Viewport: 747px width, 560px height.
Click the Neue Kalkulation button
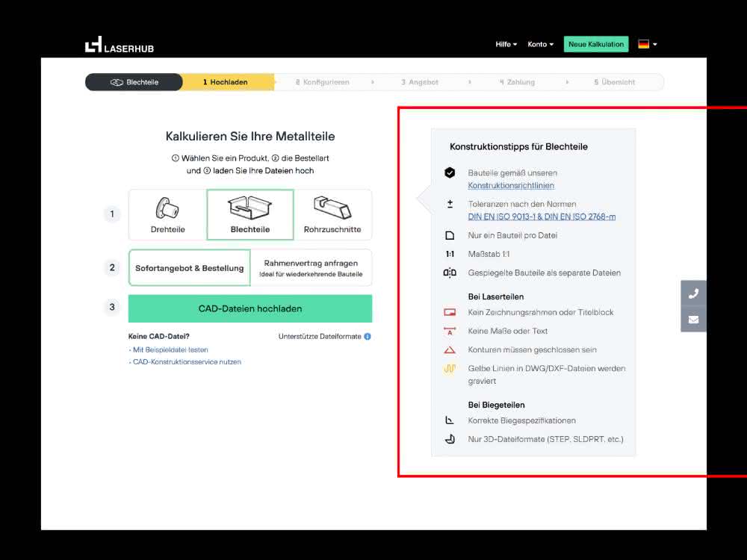pyautogui.click(x=596, y=44)
